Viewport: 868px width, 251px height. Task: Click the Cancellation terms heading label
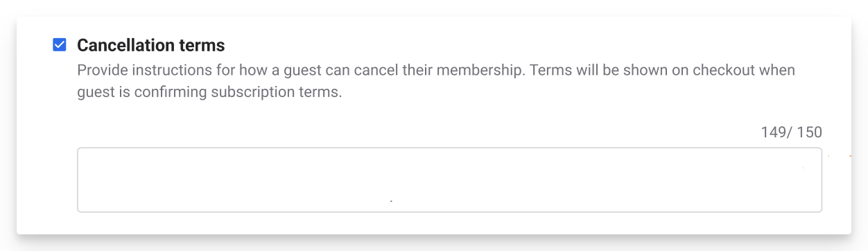(150, 45)
